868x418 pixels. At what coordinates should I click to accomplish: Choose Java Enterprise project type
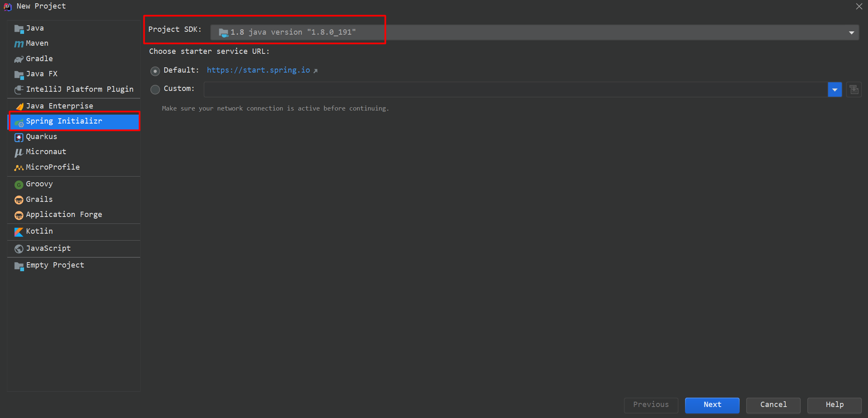59,106
